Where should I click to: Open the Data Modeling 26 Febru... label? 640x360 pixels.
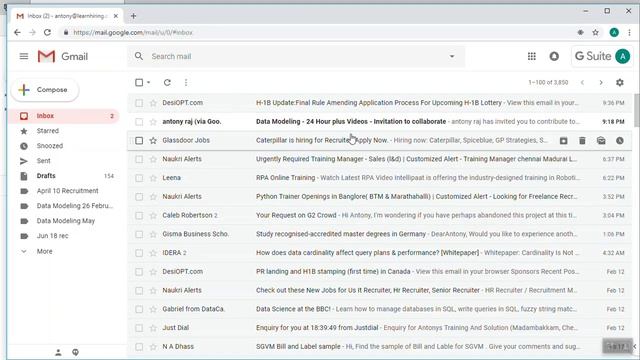click(75, 206)
